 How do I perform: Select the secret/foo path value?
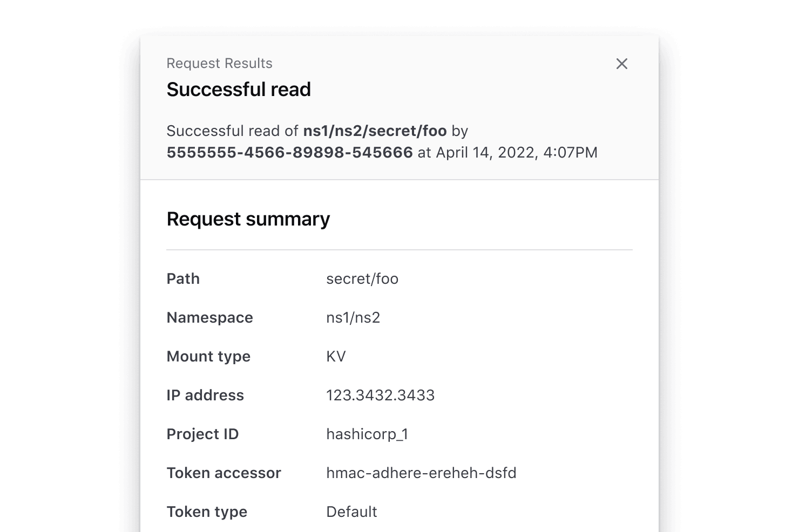(362, 279)
